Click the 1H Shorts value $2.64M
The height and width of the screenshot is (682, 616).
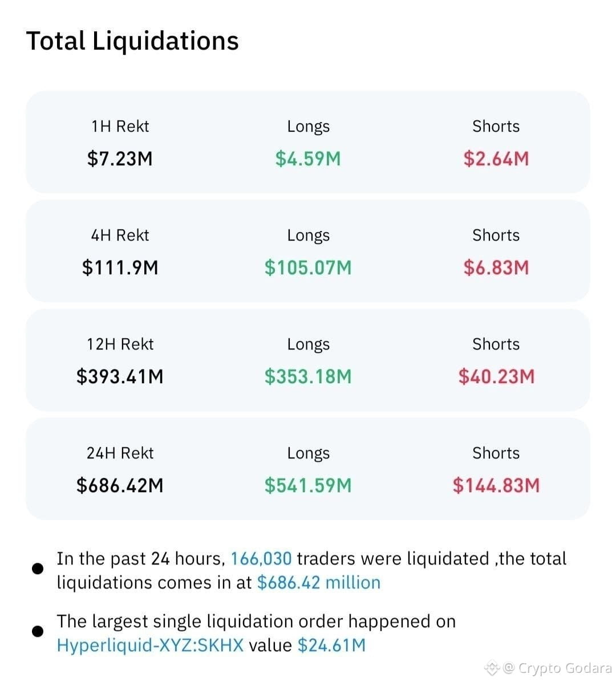coord(496,159)
